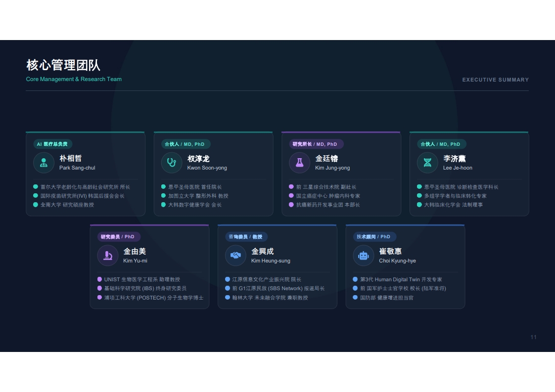555x392 pixels.
Task: Click the name Kwon Soon-yong
Action: [207, 168]
